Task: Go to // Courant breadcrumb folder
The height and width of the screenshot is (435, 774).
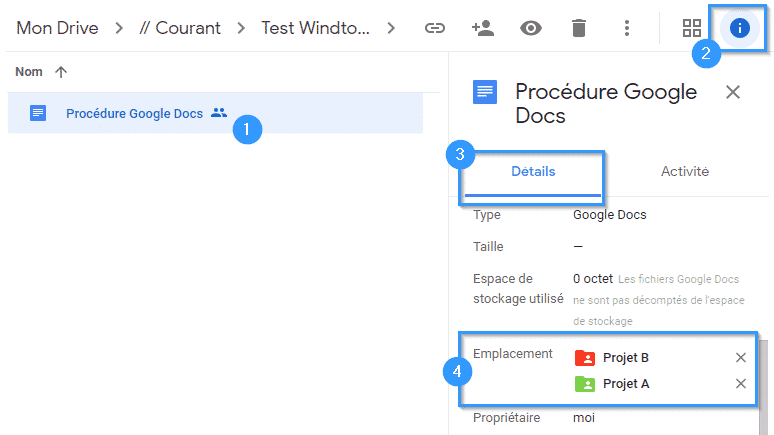Action: click(x=180, y=28)
